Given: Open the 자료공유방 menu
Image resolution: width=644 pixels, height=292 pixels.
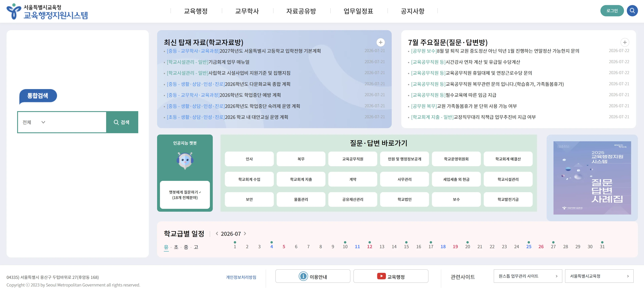Looking at the screenshot, I should 301,11.
